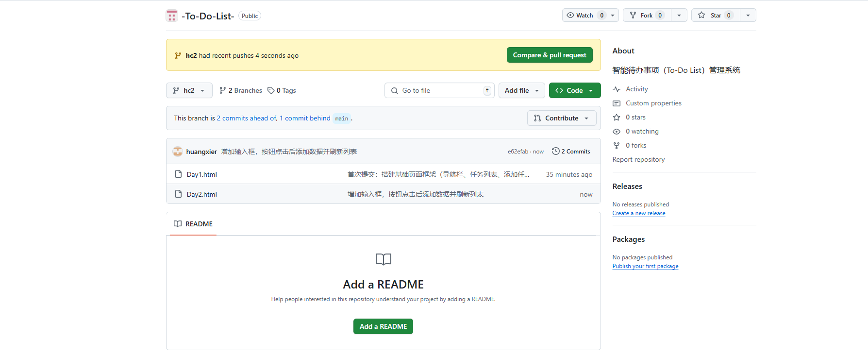Viewport: 868px width, 356px height.
Task: Fork this repository
Action: point(647,15)
